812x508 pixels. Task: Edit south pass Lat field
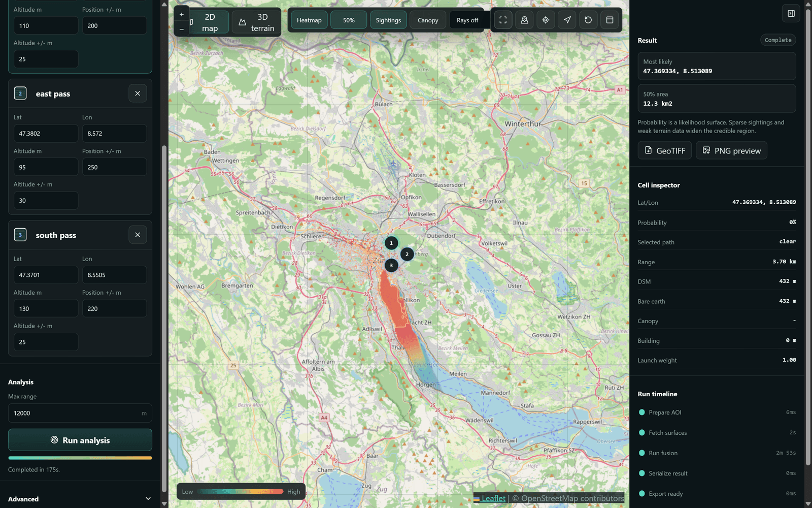[x=46, y=275]
